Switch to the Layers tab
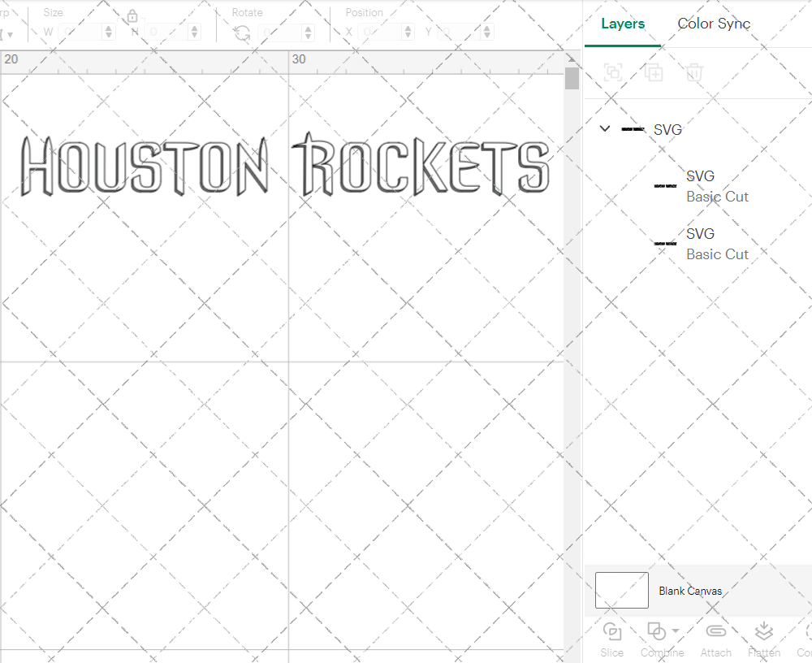 pos(623,24)
